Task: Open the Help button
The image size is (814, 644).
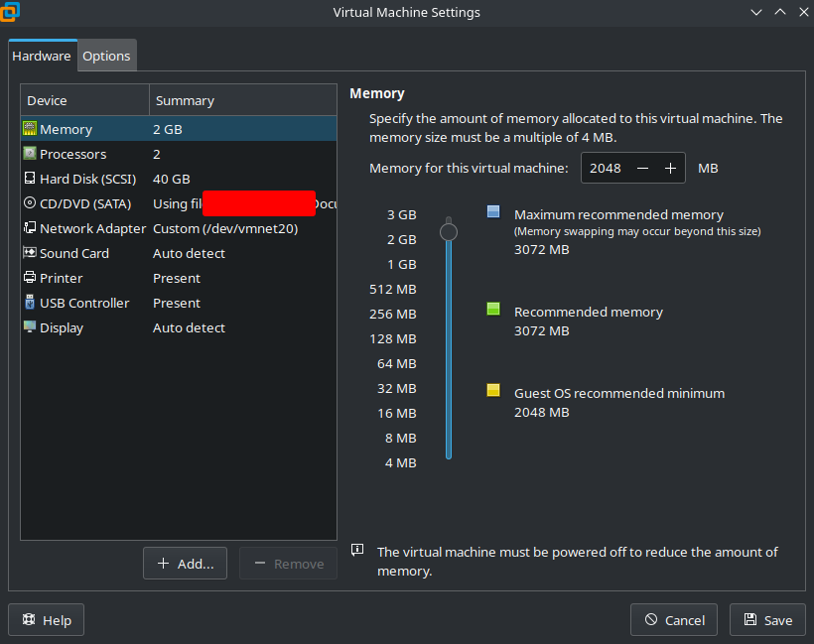Action: (x=47, y=620)
